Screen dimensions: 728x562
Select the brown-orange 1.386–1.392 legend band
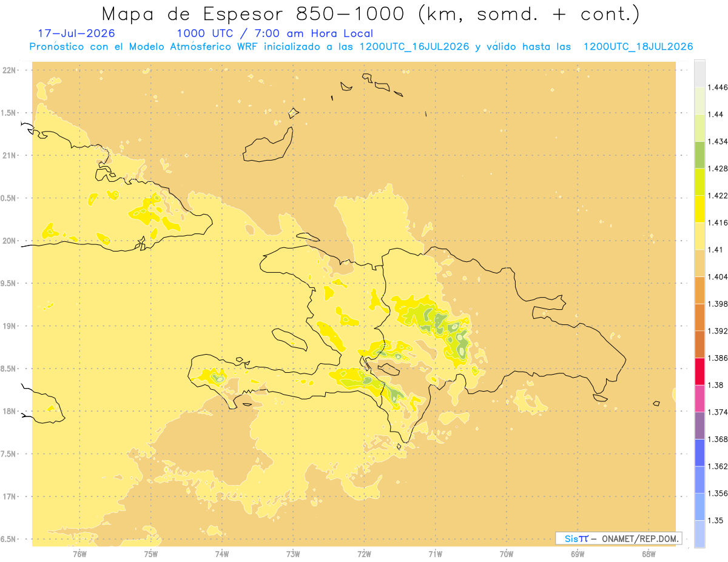click(699, 344)
